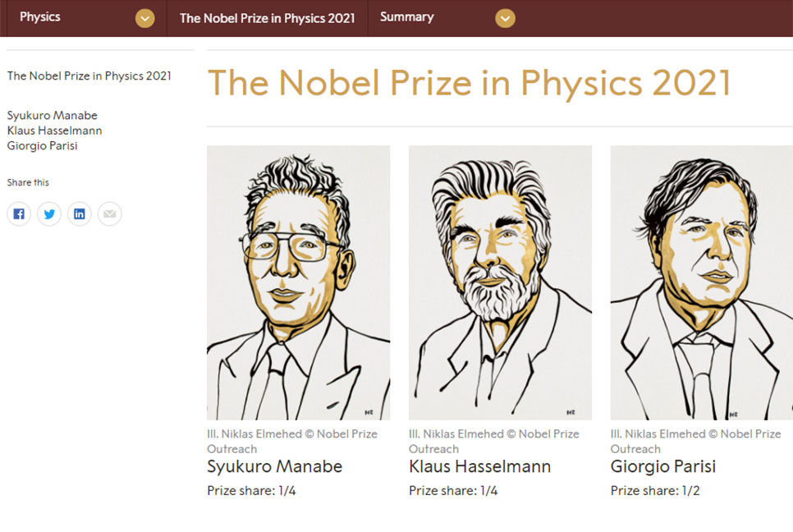Expand the Summary dropdown chevron

505,19
